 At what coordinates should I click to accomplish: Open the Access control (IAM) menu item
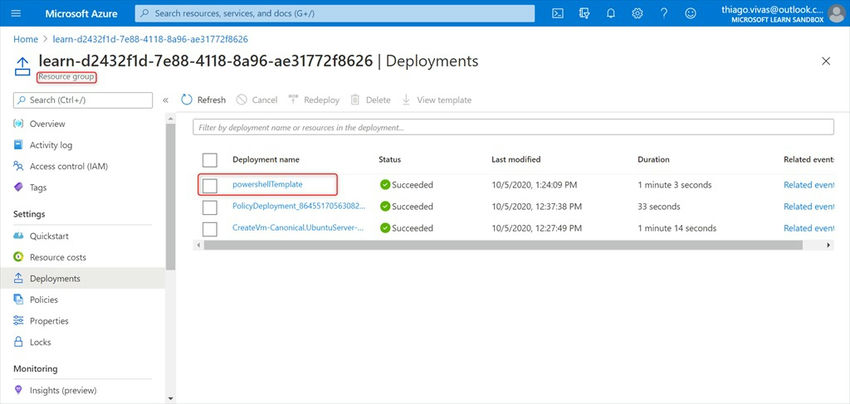pos(68,166)
